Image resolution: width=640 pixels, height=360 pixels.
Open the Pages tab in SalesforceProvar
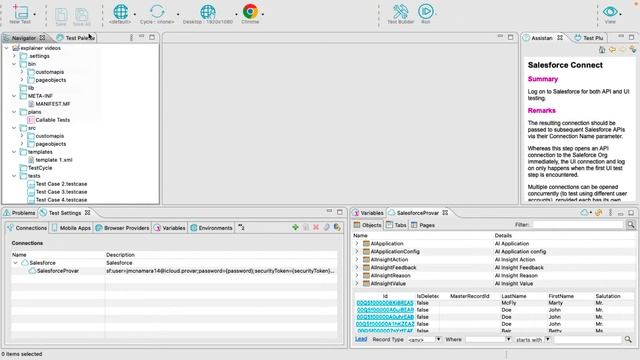(423, 225)
